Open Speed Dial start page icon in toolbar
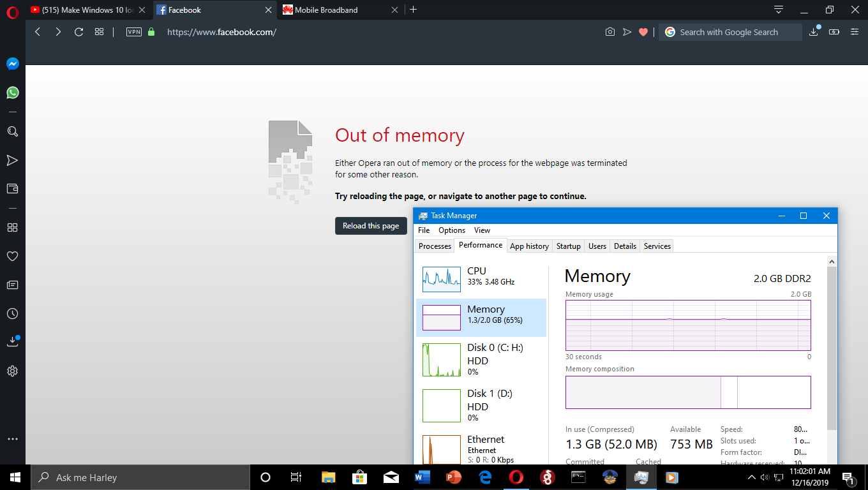868x490 pixels. click(x=99, y=32)
